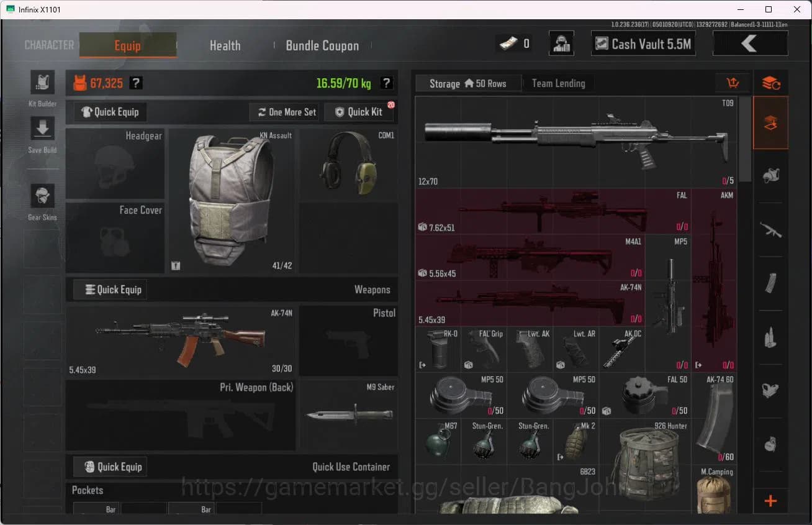Click the banknote currency counter showing 0
This screenshot has height=525, width=812.
coord(515,43)
